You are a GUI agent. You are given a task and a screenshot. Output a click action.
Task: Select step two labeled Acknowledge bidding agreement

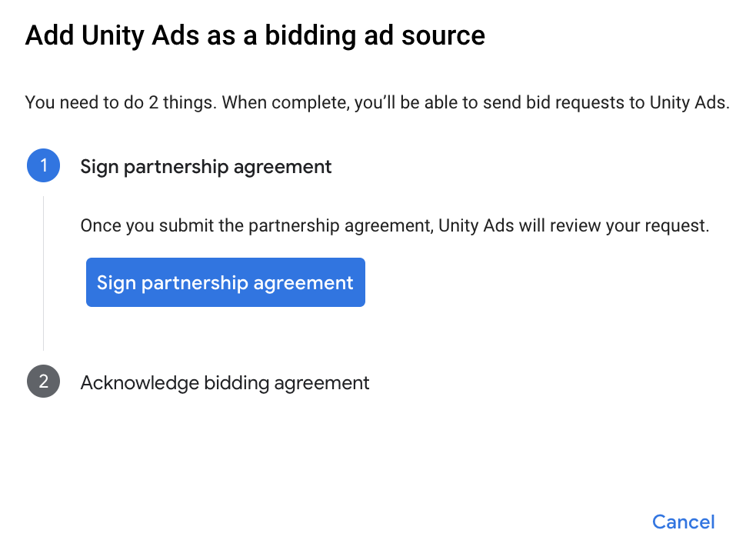(225, 382)
